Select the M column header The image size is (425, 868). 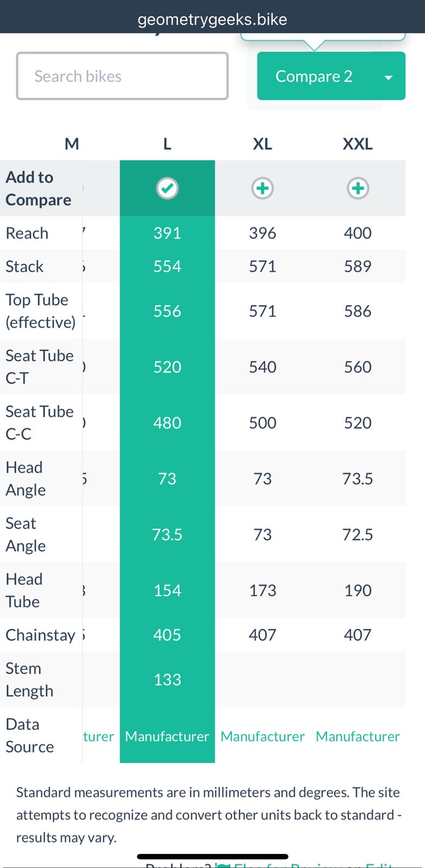(x=72, y=144)
